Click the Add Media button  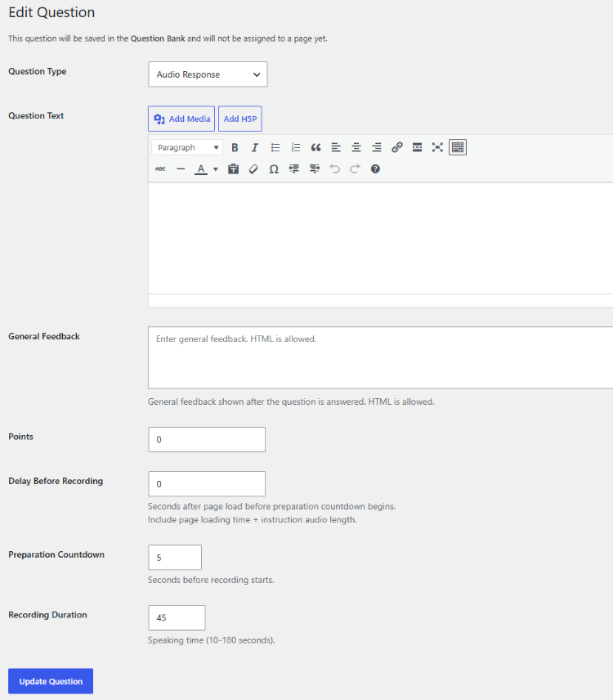click(181, 119)
